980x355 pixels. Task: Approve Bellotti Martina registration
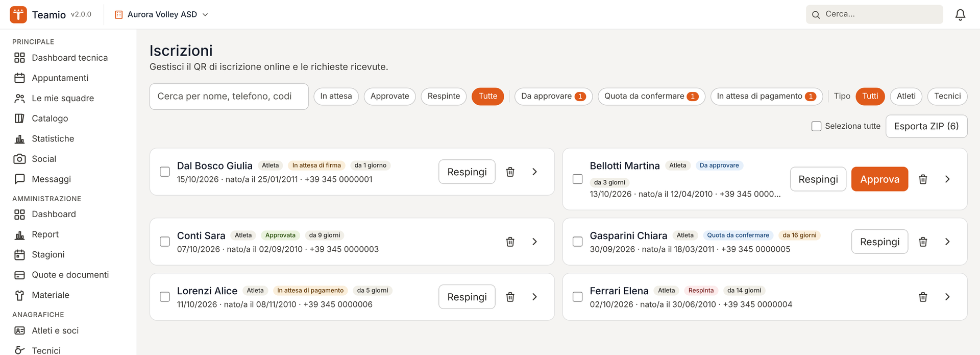click(x=879, y=179)
